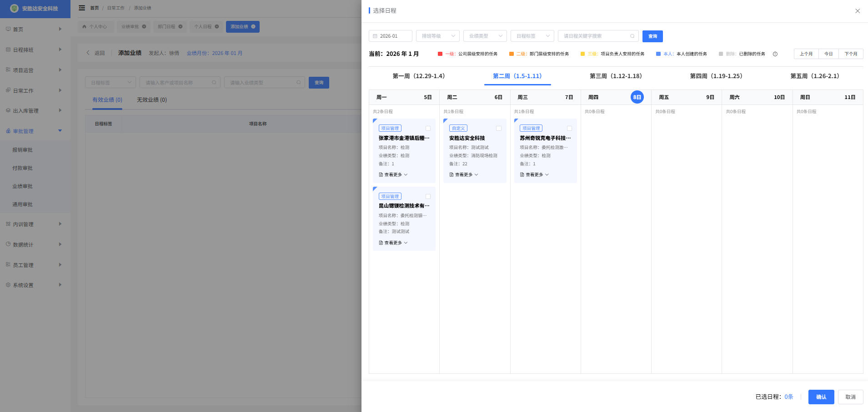Switch to 第四周 (1.19-1.25) tab
This screenshot has width=868, height=412.
pyautogui.click(x=716, y=76)
